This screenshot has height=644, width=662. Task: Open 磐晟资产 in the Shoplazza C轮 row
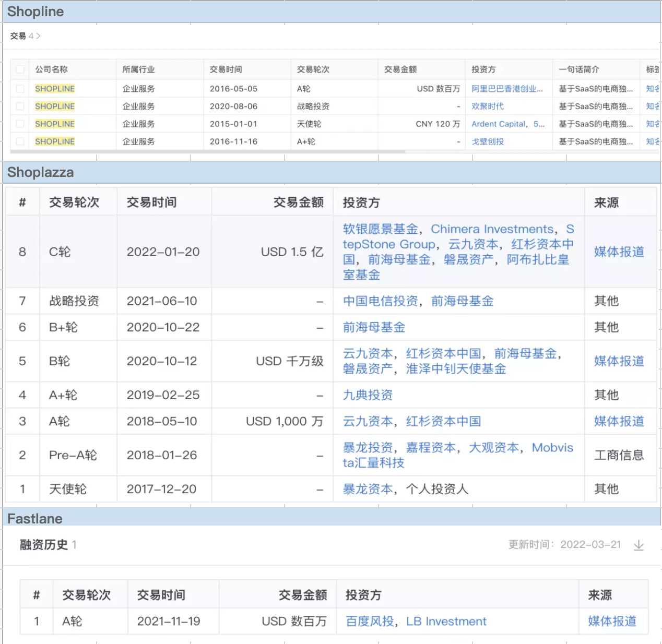468,259
